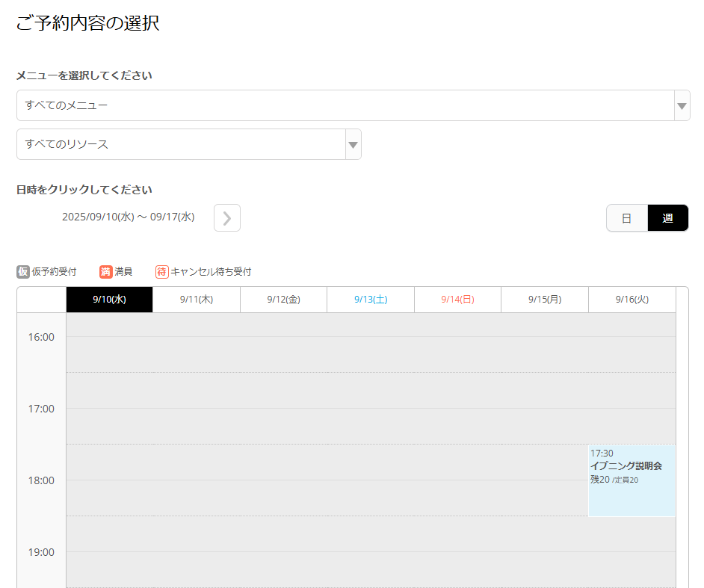Screen dimensions: 704x588
Task: Click the 待 cancellation waitlist icon
Action: [x=162, y=272]
